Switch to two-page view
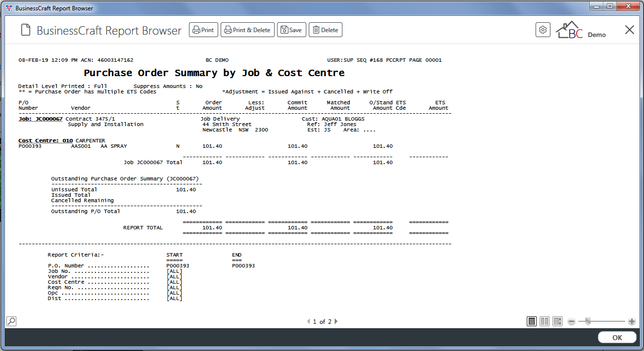Screen dimensions: 644x351 coord(545,321)
